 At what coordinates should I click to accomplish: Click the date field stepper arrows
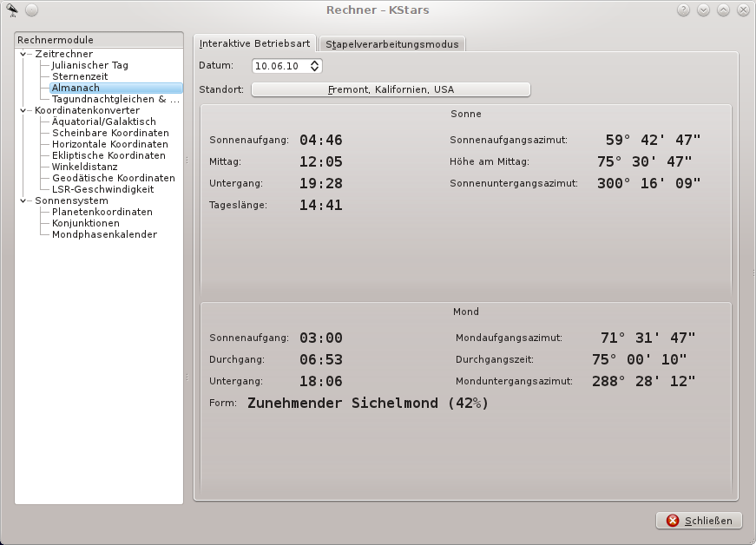315,66
